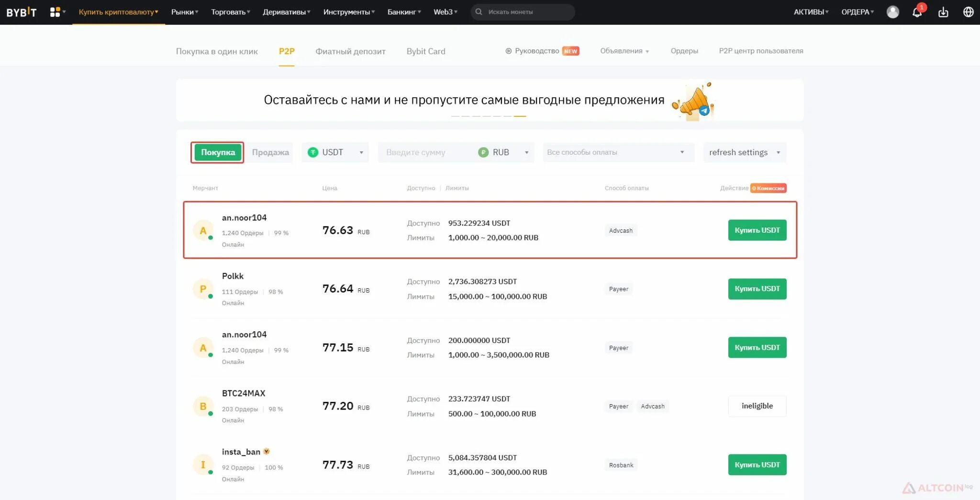The width and height of the screenshot is (980, 500).
Task: Open the notifications bell
Action: point(917,12)
